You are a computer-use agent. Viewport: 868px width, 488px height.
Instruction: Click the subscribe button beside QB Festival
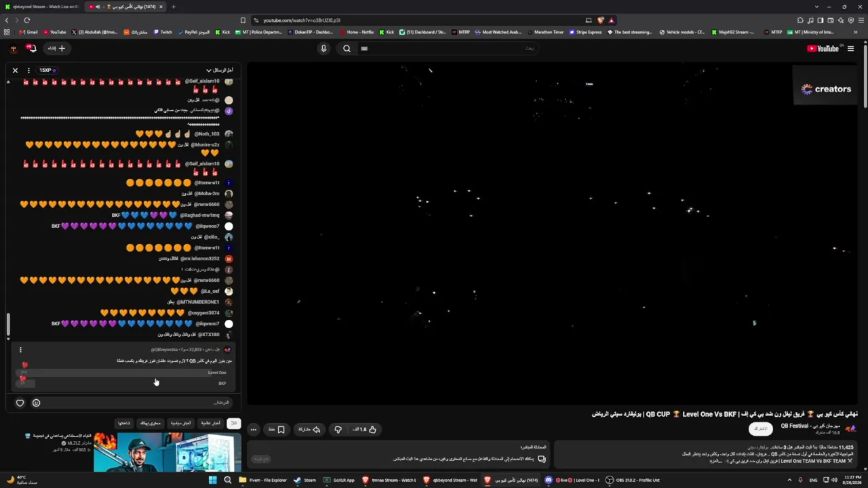[761, 429]
